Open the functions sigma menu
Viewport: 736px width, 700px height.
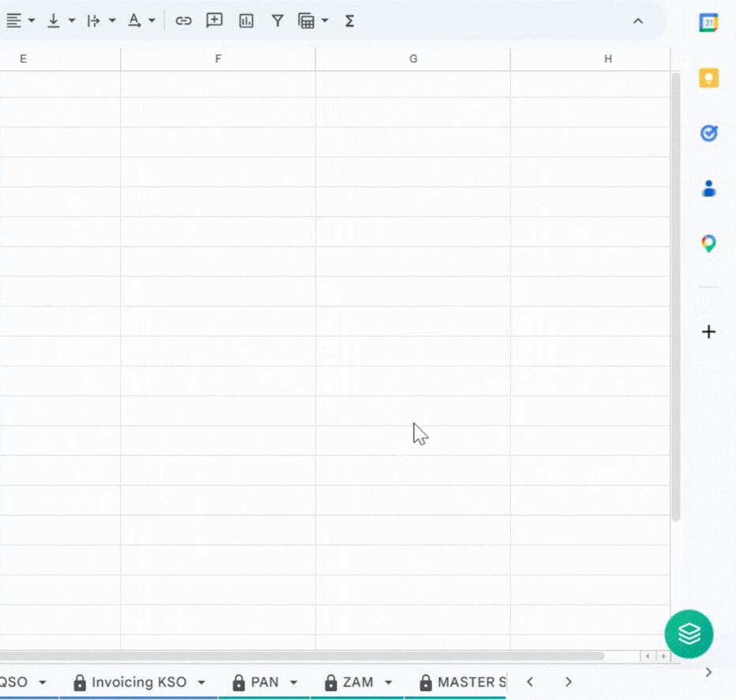click(x=349, y=21)
